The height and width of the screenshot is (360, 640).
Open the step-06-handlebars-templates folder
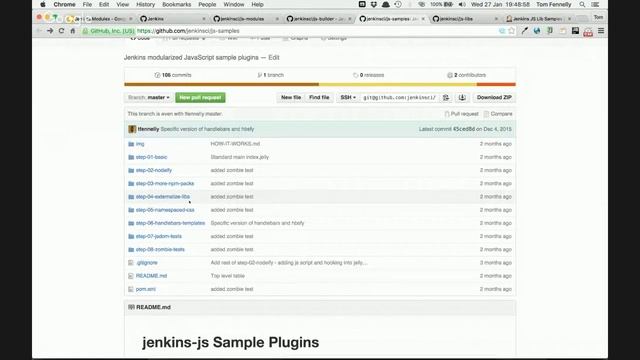pyautogui.click(x=170, y=223)
